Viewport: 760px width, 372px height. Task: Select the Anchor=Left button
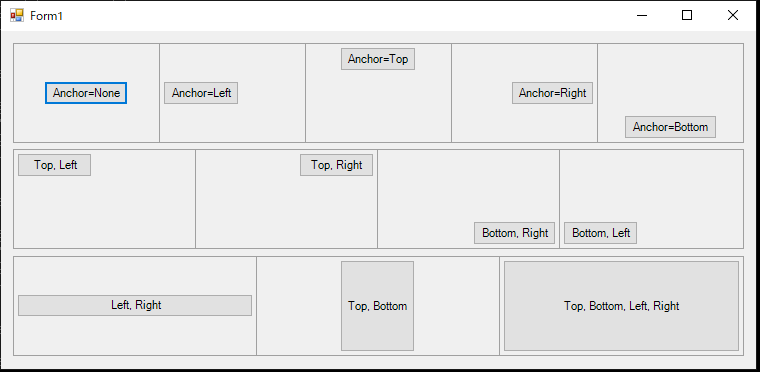click(201, 93)
